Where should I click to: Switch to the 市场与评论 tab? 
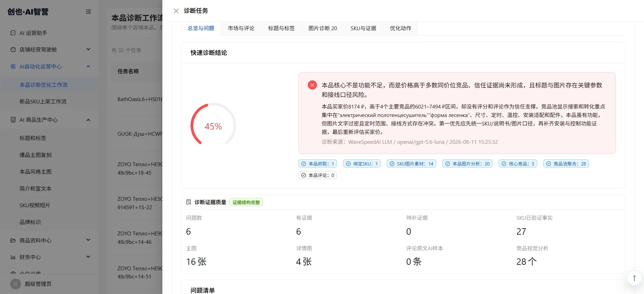(241, 28)
